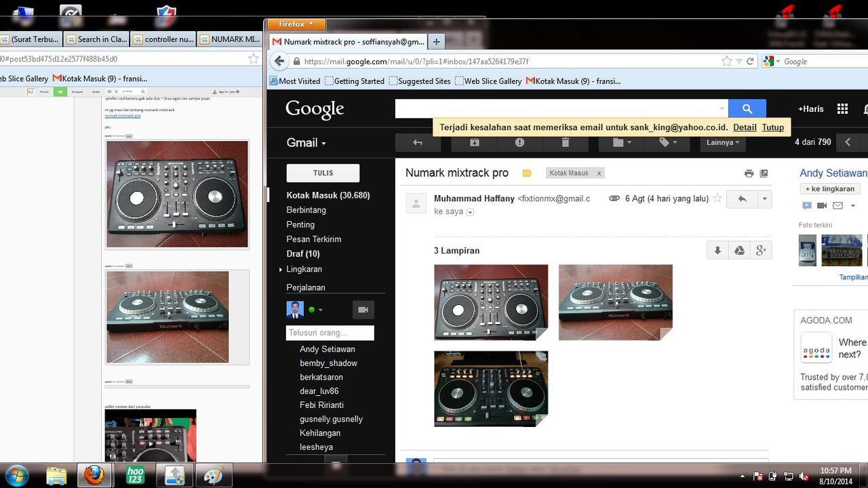This screenshot has width=868, height=488.
Task: Open Web Slice Gallery bookmark
Action: pyautogui.click(x=488, y=81)
